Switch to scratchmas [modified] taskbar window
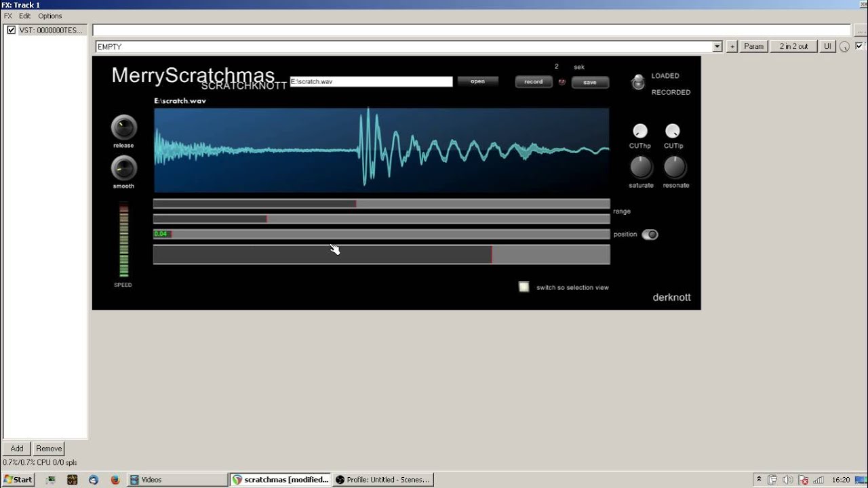 tap(280, 479)
